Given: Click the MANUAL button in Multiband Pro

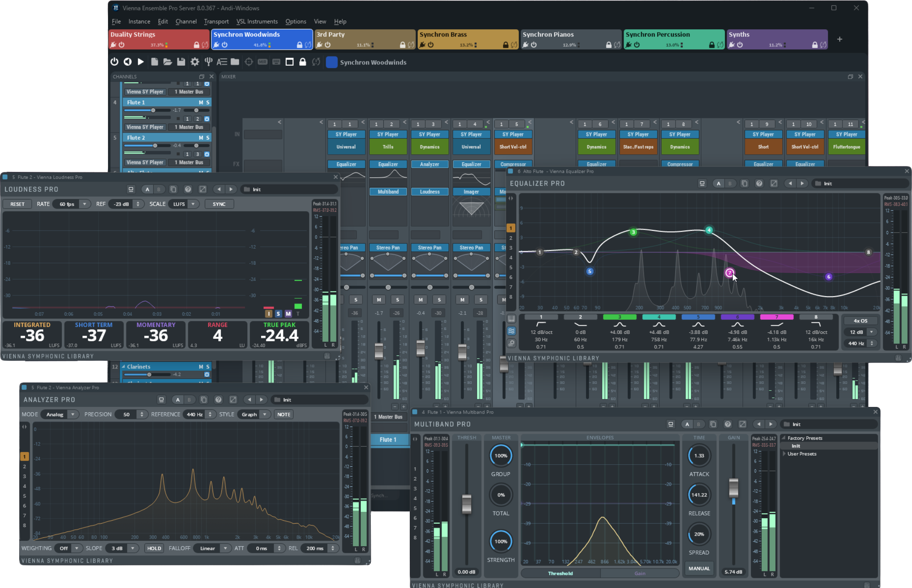Looking at the screenshot, I should click(x=699, y=568).
